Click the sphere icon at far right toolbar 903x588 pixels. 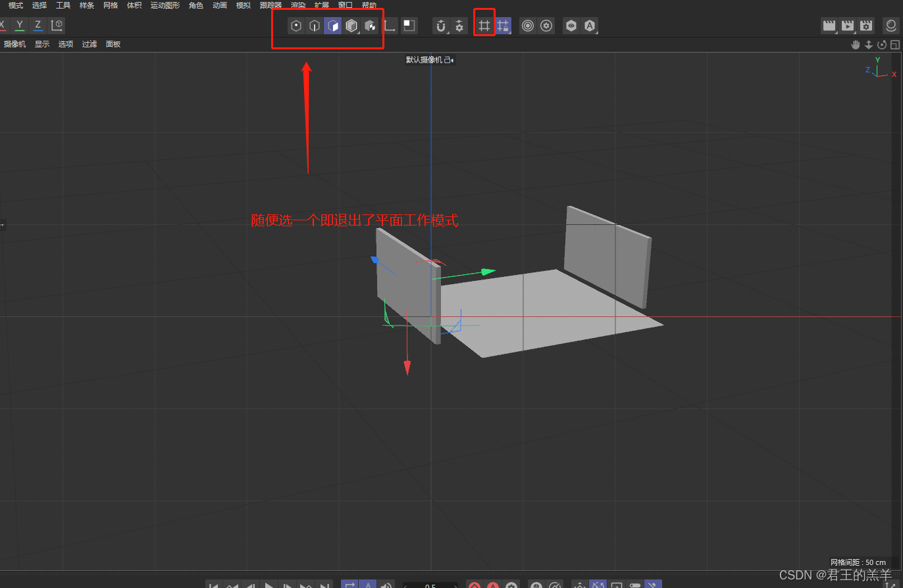891,26
